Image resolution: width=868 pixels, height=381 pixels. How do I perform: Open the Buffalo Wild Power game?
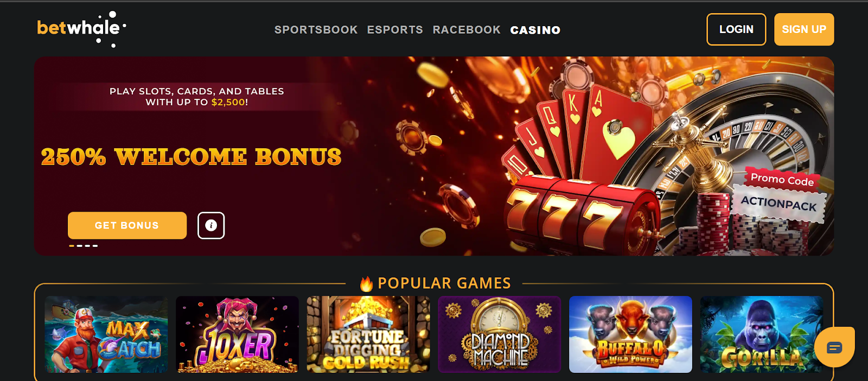pyautogui.click(x=630, y=334)
